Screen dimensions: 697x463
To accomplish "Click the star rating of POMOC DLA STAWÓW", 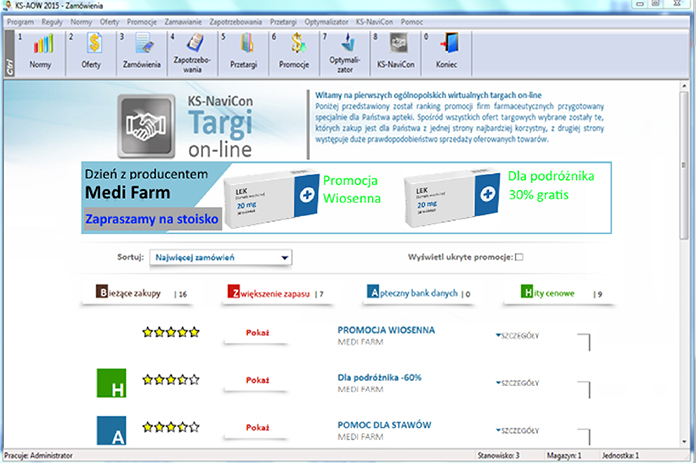I will point(171,427).
